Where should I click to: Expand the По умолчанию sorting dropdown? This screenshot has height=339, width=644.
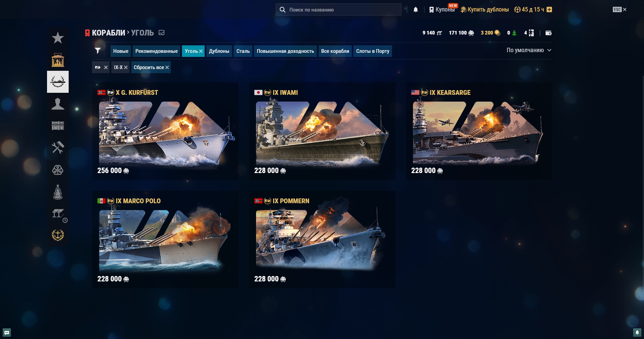(x=529, y=50)
